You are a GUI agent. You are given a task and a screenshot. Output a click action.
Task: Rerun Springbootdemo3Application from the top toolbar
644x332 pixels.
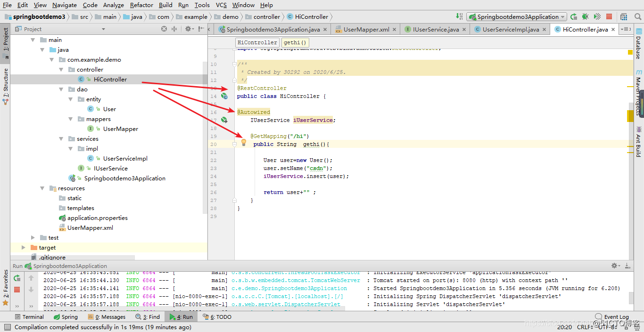point(574,16)
